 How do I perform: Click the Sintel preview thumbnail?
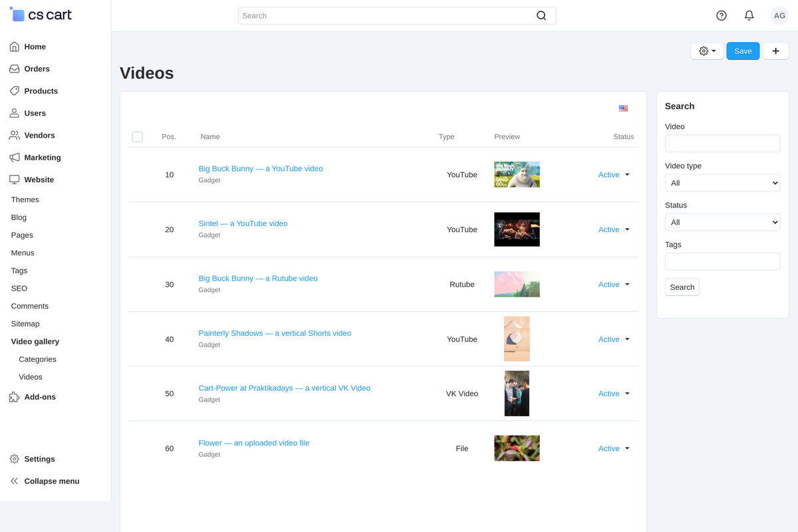(517, 229)
